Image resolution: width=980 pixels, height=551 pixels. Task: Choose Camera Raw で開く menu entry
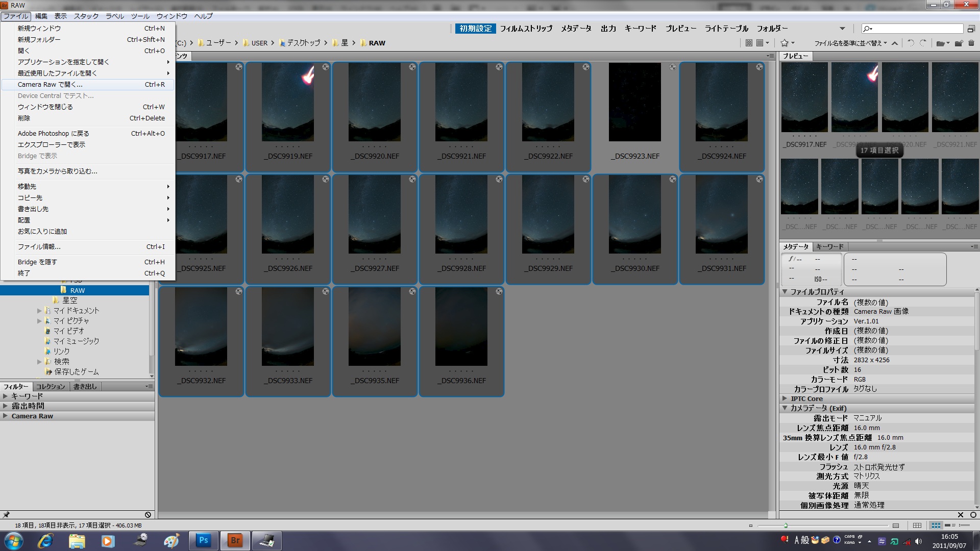pos(50,85)
